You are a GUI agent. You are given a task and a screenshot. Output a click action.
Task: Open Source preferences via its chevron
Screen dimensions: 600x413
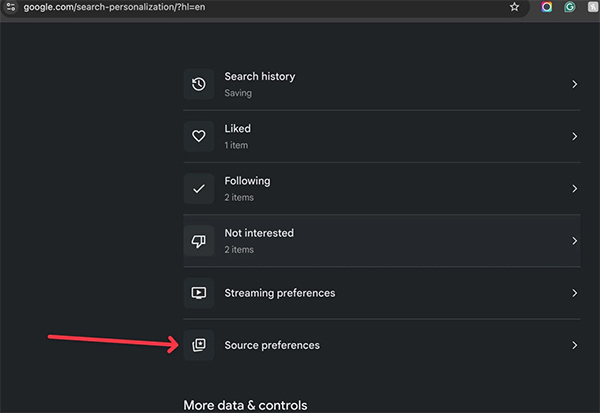(574, 345)
